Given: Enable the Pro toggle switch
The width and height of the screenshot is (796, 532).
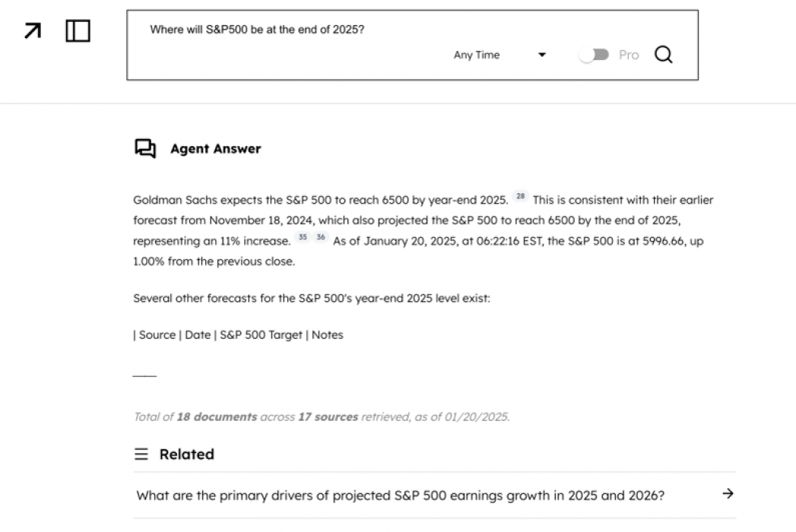Looking at the screenshot, I should pos(594,54).
